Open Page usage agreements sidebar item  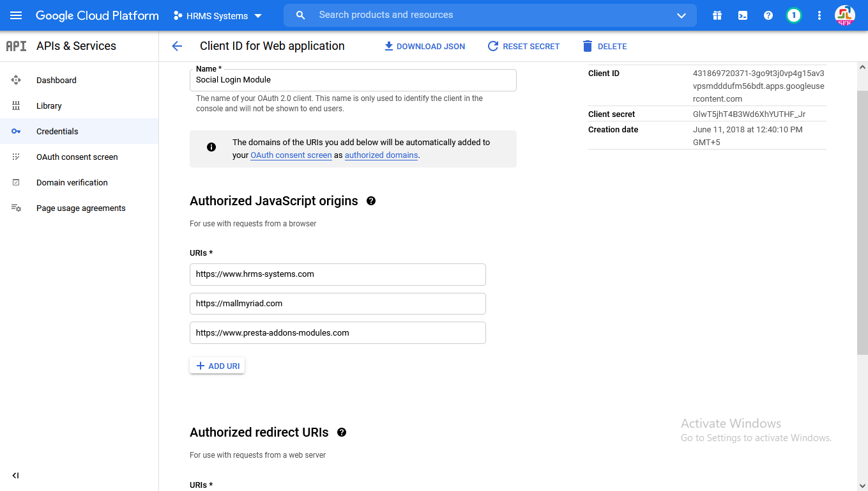(x=79, y=208)
